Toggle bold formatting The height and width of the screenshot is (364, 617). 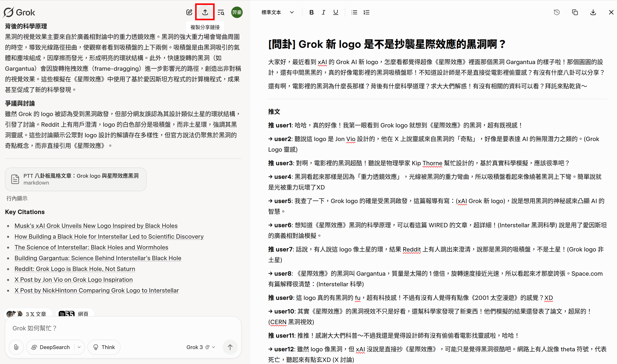(x=312, y=12)
